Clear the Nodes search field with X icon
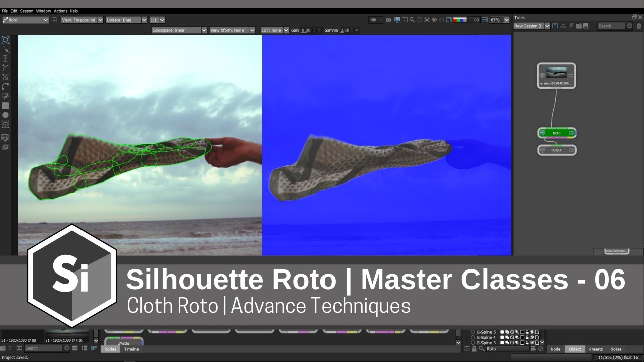The width and height of the screenshot is (644, 362). pos(67,348)
